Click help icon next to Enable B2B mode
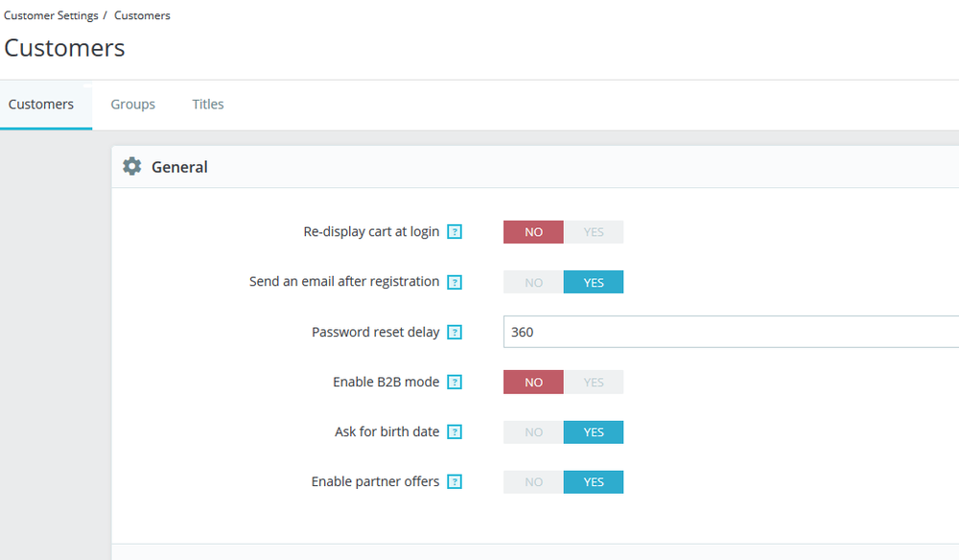Screen dimensions: 959x560 click(456, 383)
